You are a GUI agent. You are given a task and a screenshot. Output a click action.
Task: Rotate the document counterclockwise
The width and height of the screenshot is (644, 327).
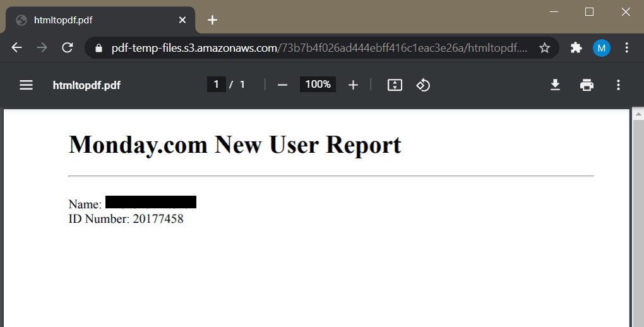coord(423,85)
